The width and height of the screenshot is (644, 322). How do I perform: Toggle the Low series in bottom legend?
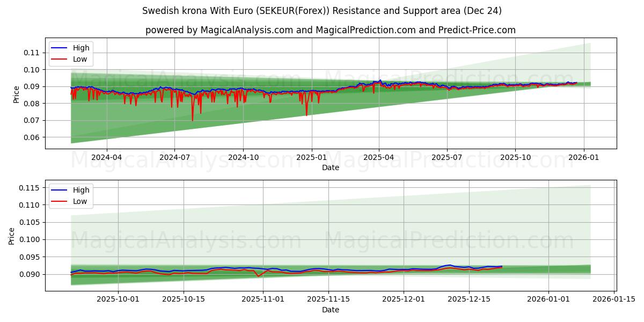click(x=80, y=200)
